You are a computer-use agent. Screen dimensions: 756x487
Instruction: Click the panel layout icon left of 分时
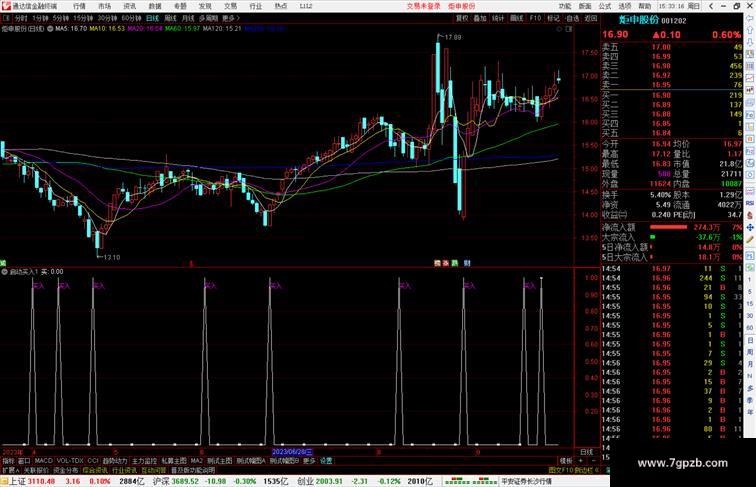[x=7, y=18]
